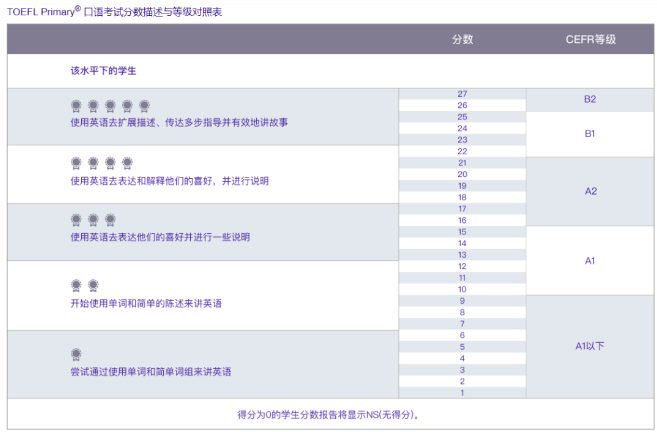The image size is (657, 432).
Task: Click score cell 8
Action: pyautogui.click(x=462, y=313)
